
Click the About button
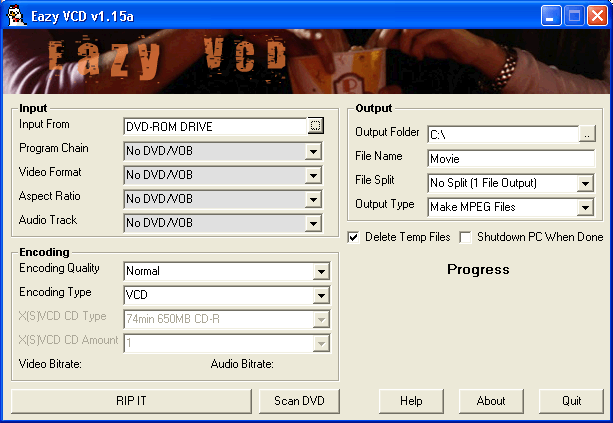(491, 401)
